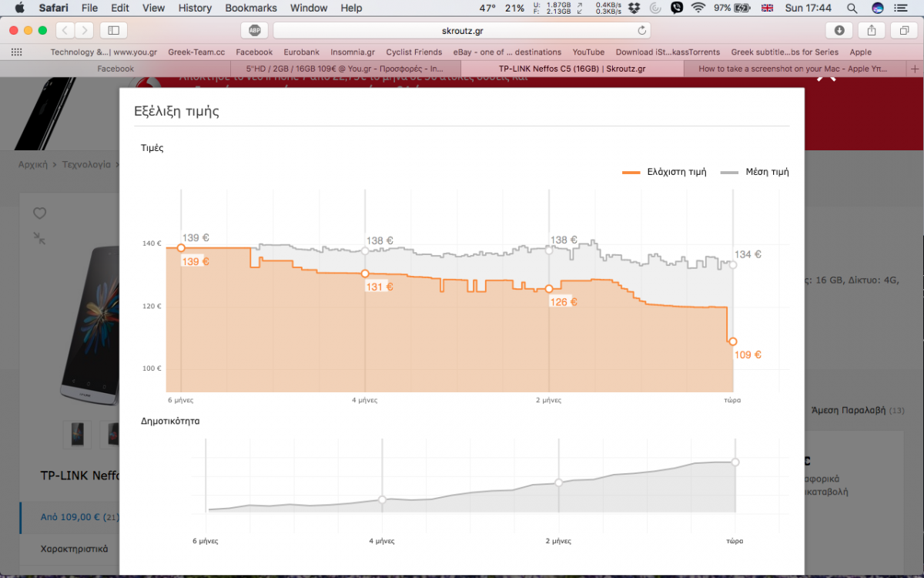Open a new tab with the plus button
This screenshot has width=924, height=578.
[x=915, y=69]
